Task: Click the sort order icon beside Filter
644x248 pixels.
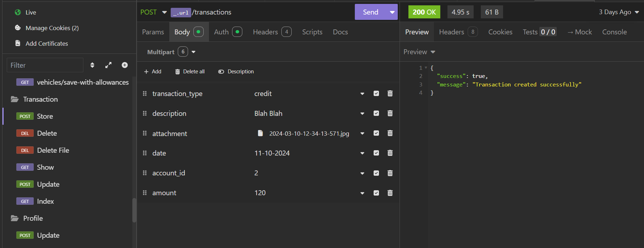Action: pos(92,65)
